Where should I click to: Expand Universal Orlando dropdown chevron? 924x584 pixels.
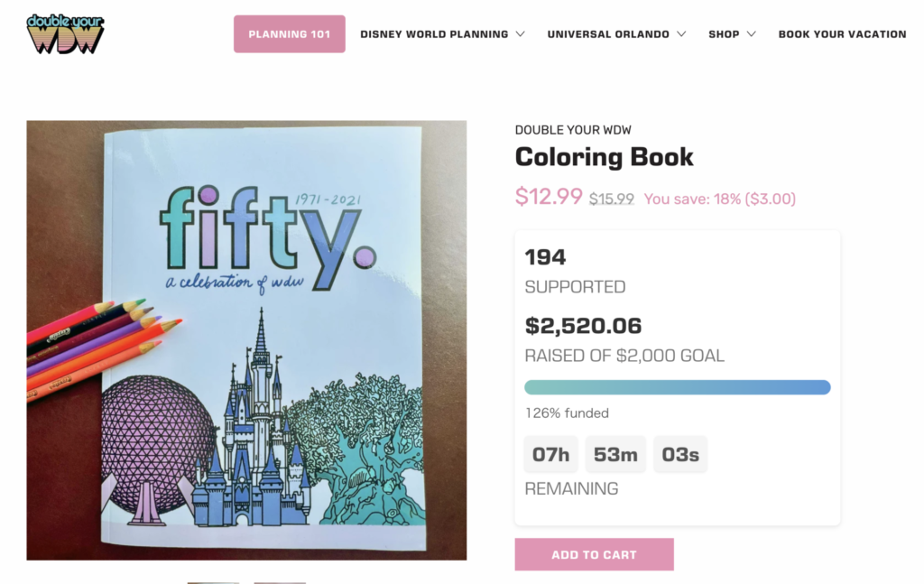coord(681,34)
